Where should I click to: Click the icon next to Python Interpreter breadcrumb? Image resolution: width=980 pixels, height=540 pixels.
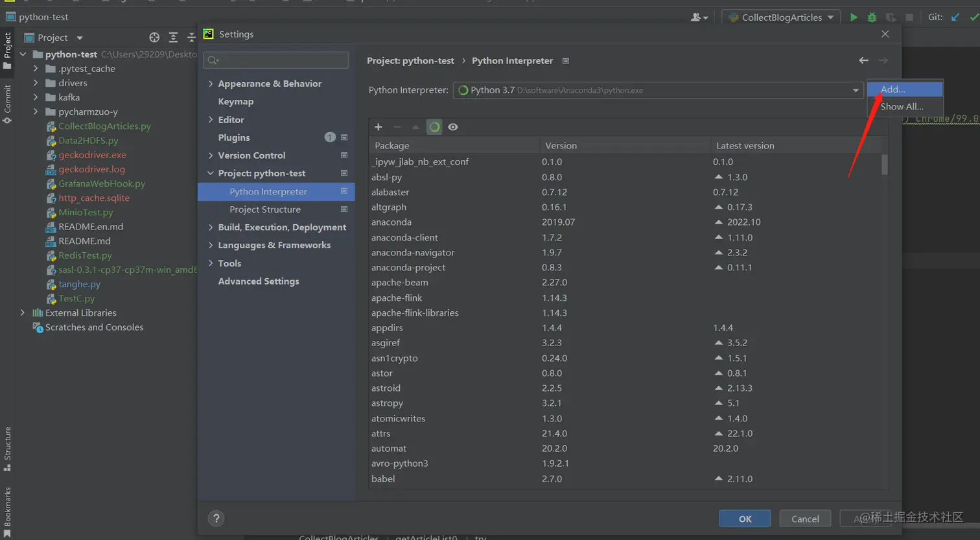(x=566, y=61)
